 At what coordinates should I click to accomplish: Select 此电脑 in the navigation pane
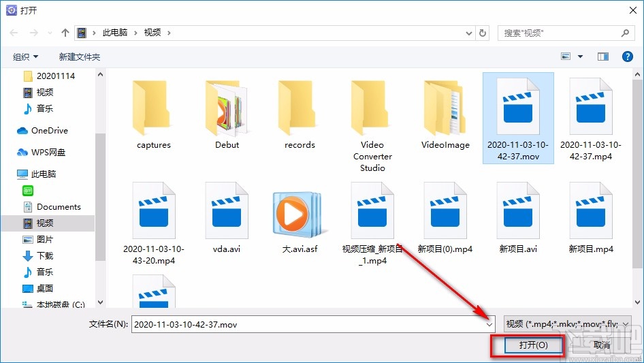[36, 174]
